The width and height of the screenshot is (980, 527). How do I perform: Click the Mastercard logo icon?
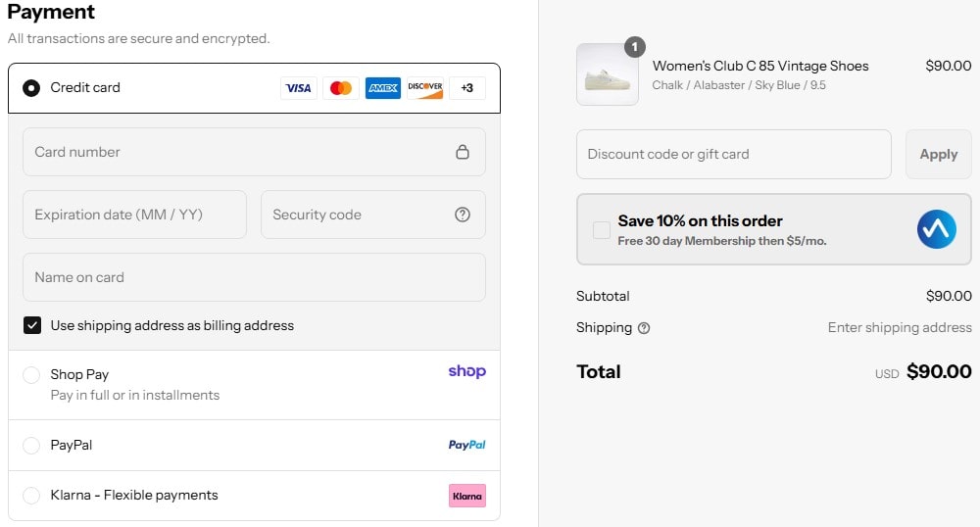click(341, 88)
